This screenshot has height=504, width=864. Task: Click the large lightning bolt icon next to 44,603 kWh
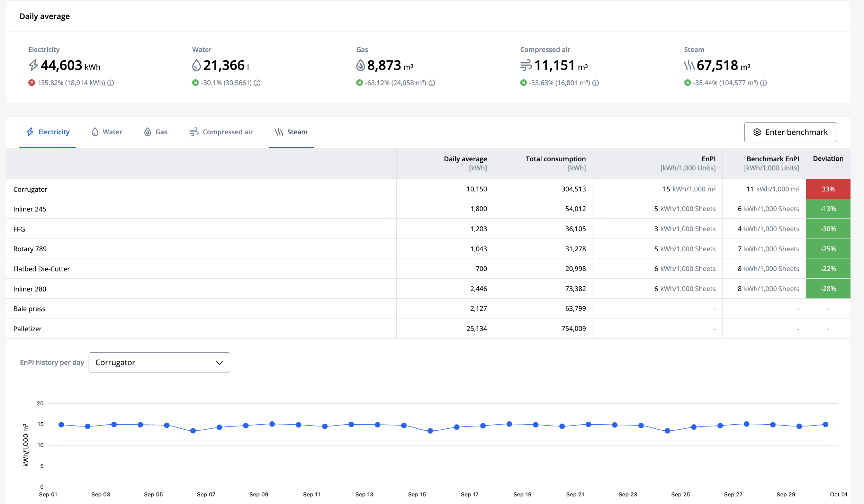[33, 65]
